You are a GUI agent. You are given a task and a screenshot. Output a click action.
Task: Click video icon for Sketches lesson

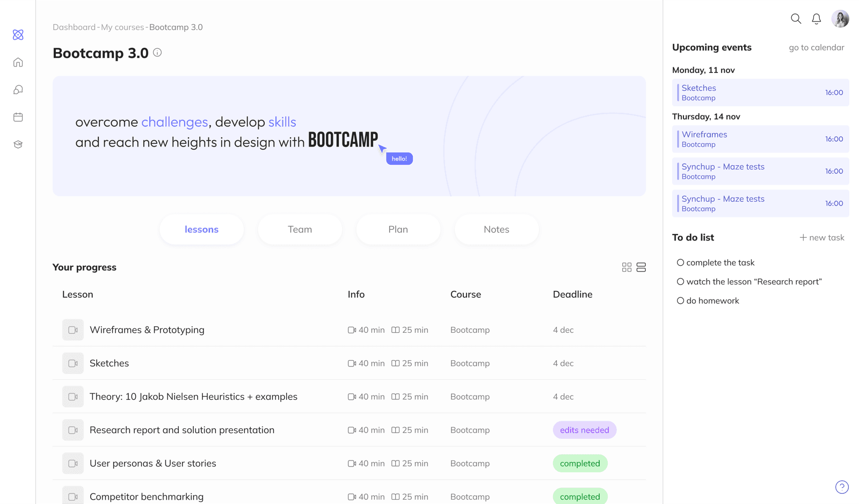(73, 363)
